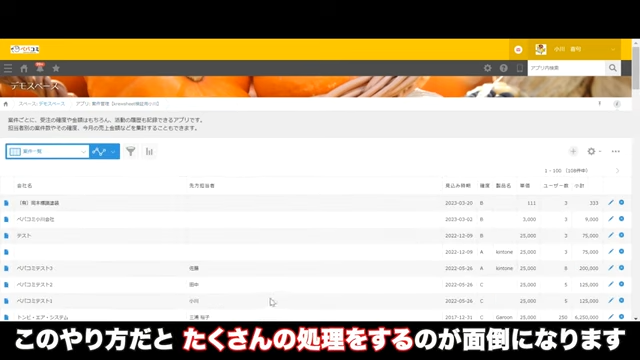Go to next page of records arrow
The height and width of the screenshot is (360, 640).
point(617,171)
